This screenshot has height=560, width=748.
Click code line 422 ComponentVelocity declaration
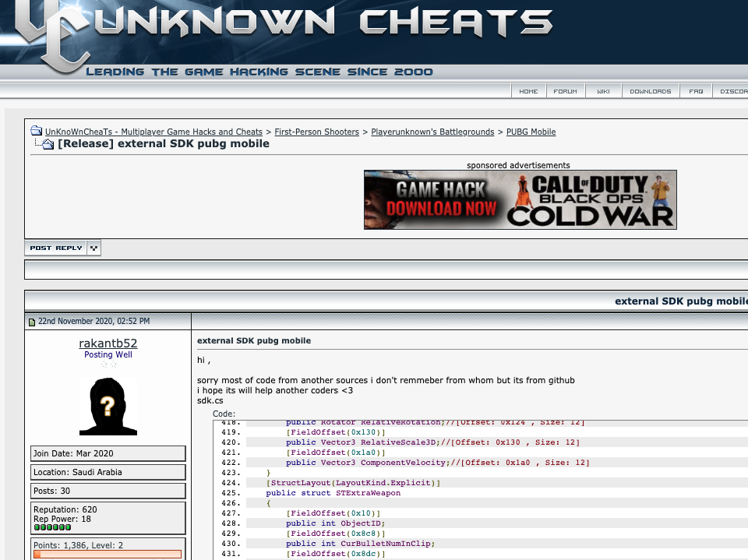[x=438, y=463]
